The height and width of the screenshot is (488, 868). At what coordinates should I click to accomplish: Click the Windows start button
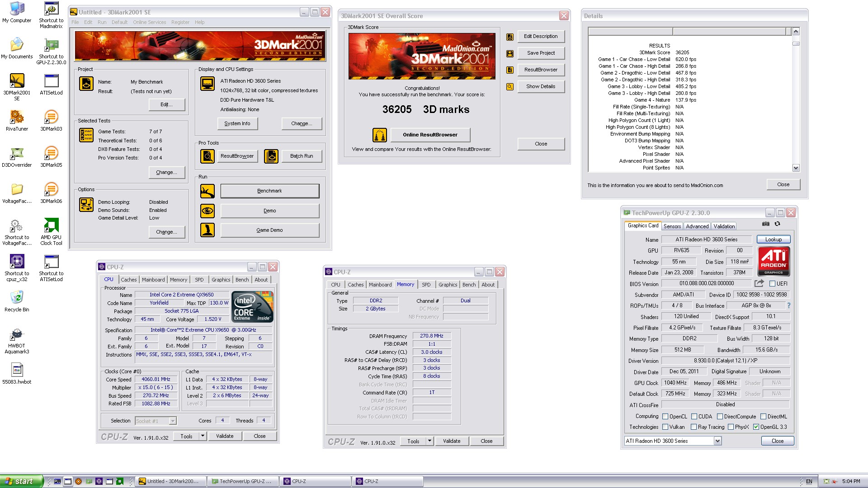click(22, 481)
